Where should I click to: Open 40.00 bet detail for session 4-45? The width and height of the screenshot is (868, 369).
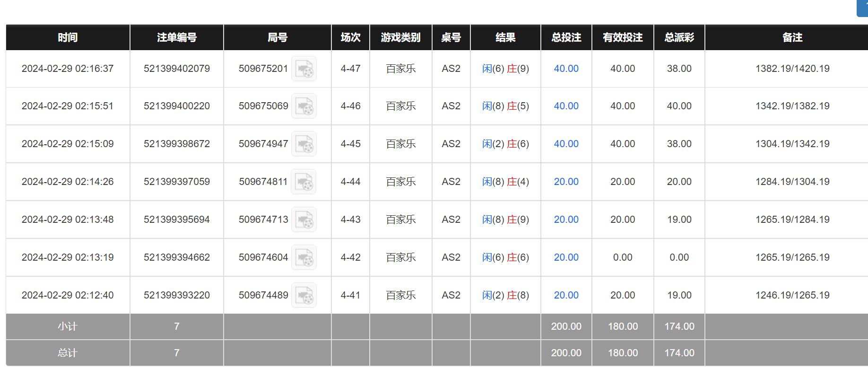566,144
